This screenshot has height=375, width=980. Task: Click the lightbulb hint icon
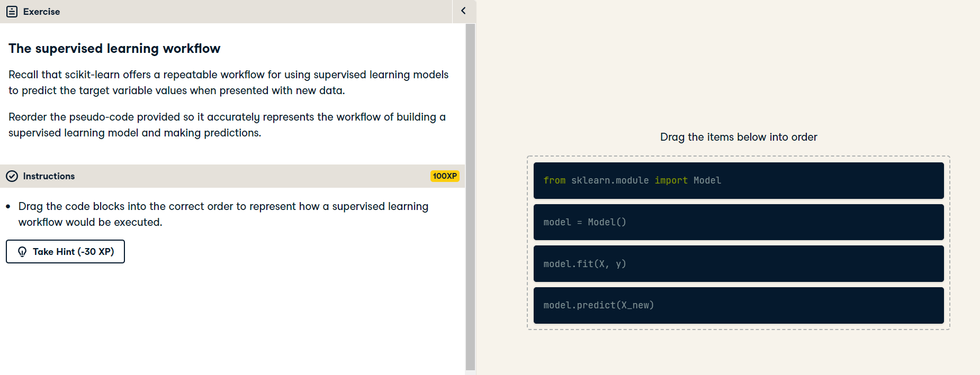pyautogui.click(x=22, y=252)
